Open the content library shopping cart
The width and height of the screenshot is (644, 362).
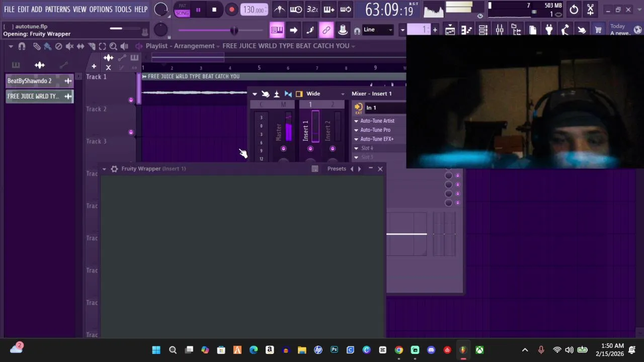[x=598, y=30]
